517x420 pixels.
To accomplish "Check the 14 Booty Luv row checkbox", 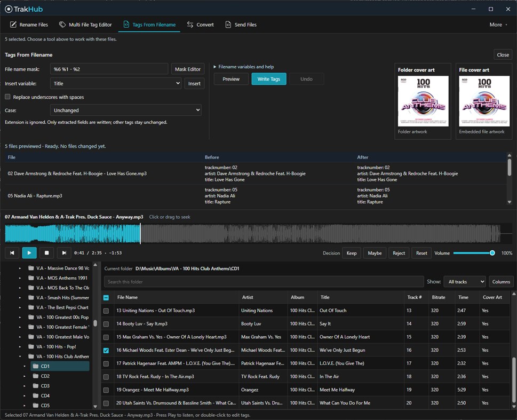I will click(106, 324).
